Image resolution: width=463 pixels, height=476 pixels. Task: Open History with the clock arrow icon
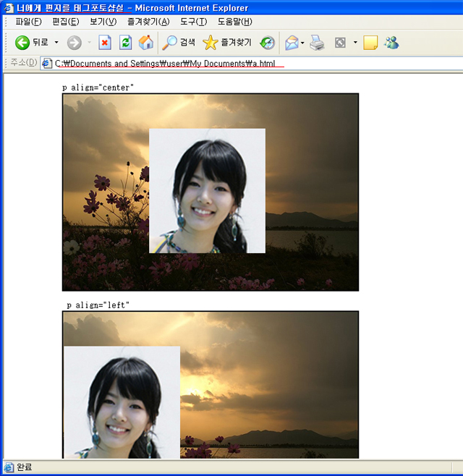click(268, 43)
